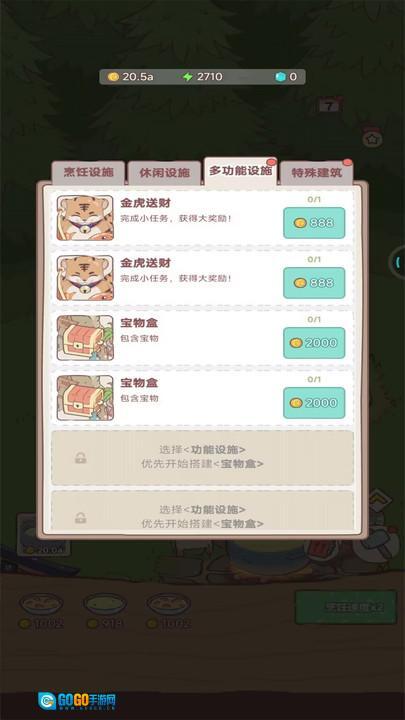Tap the blue gem currency icon
Image resolution: width=405 pixels, height=720 pixels.
(280, 77)
